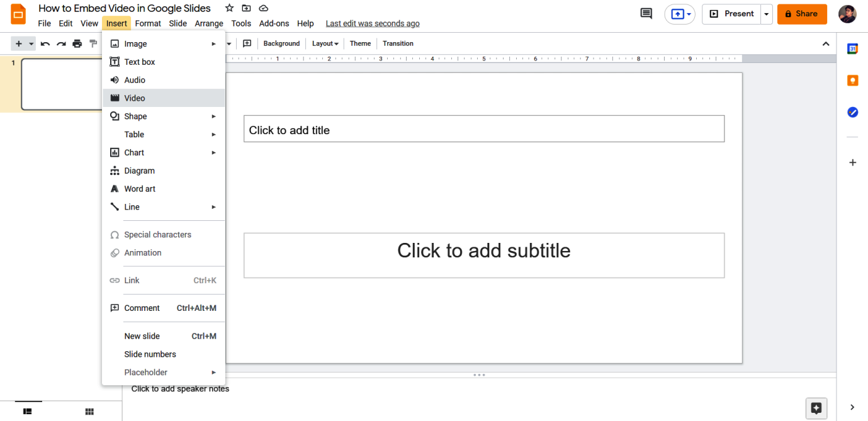Open comment history icon
Image resolution: width=868 pixels, height=421 pixels.
(x=646, y=14)
